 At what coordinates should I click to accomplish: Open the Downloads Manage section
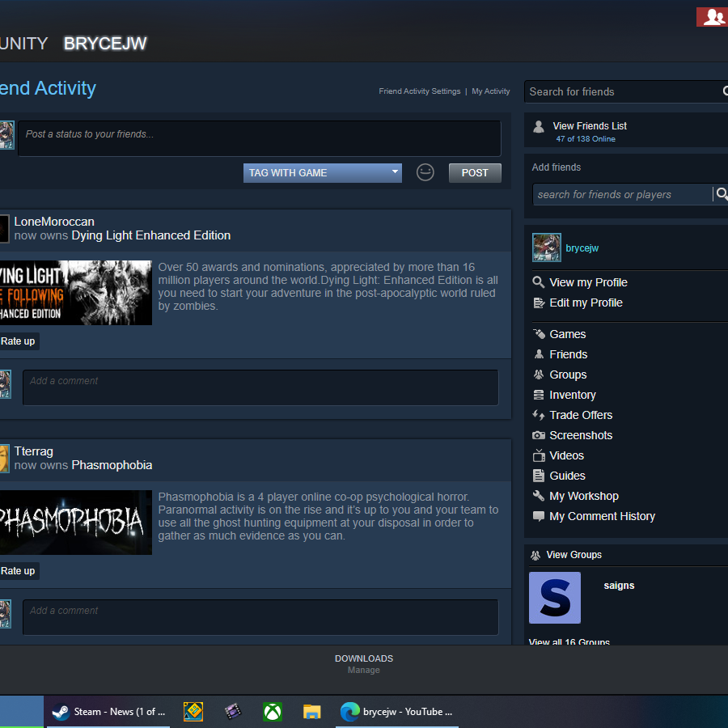(364, 663)
